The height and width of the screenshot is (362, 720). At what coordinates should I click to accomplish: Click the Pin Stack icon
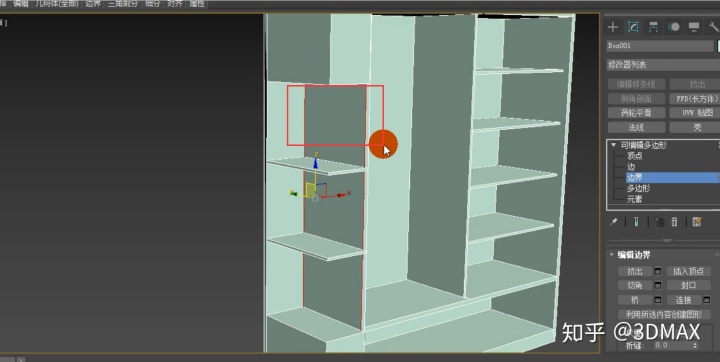pyautogui.click(x=613, y=222)
